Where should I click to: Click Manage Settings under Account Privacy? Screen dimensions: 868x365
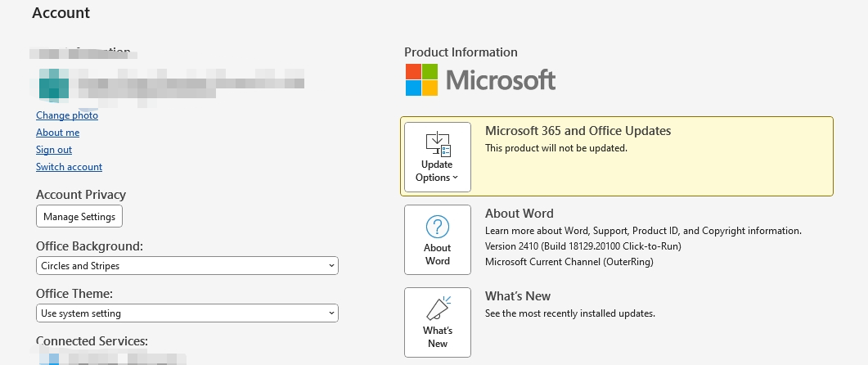tap(79, 217)
